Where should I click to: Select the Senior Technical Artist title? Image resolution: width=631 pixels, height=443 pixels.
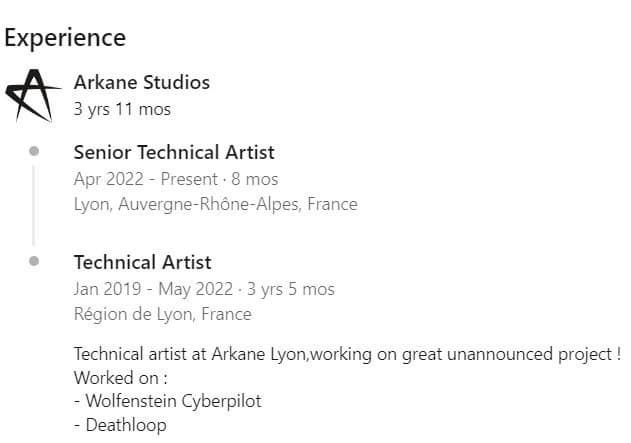coord(174,153)
